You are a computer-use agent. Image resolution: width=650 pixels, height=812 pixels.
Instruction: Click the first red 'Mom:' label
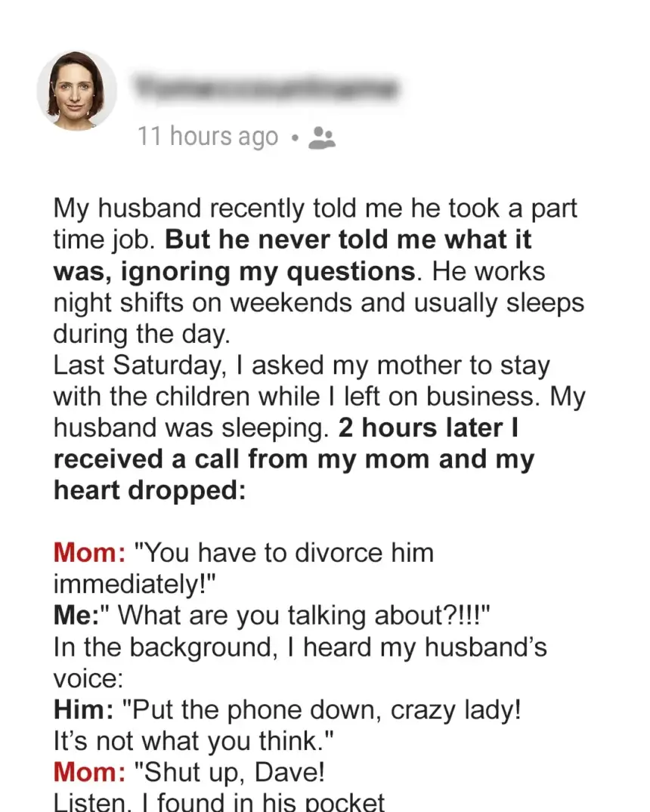click(89, 553)
